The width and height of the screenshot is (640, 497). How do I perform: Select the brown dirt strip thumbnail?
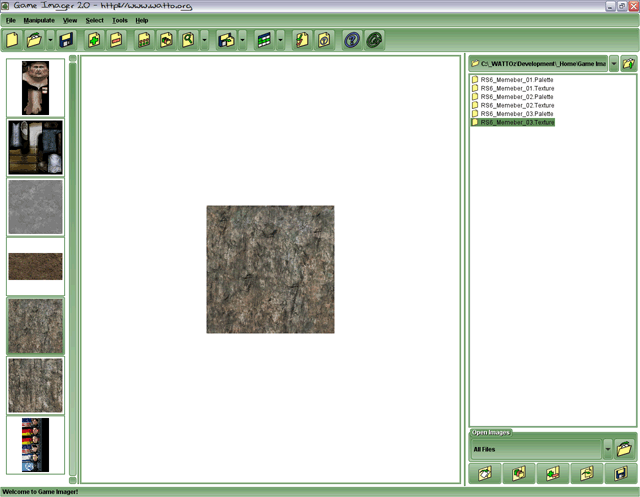tap(36, 266)
